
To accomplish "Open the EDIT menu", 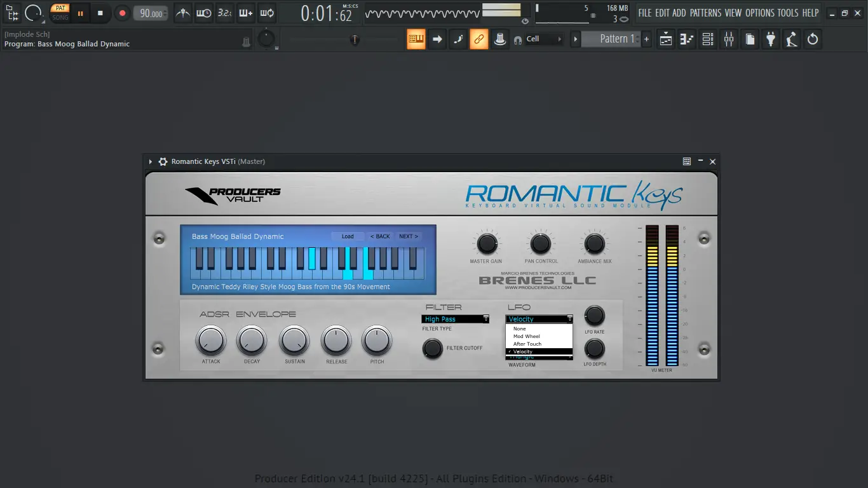I will 662,13.
